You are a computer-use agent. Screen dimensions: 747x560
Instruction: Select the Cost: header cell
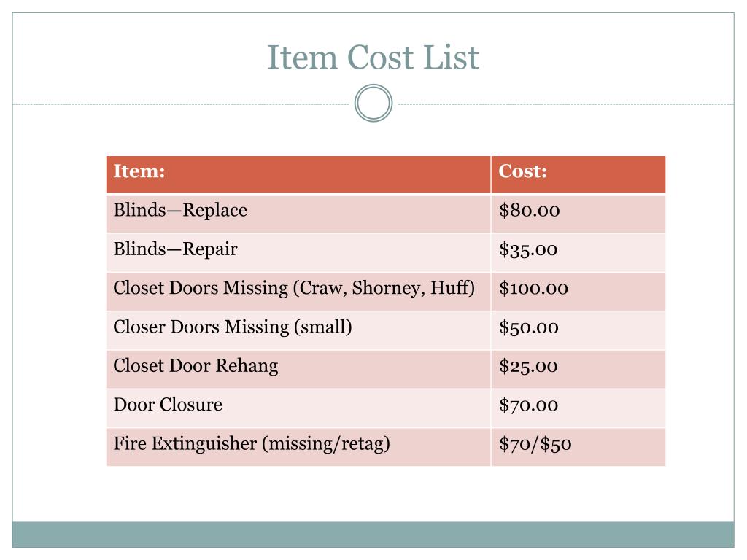point(578,174)
